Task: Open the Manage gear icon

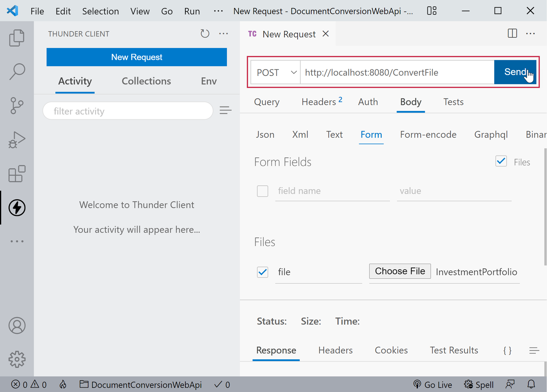Action: click(x=17, y=359)
